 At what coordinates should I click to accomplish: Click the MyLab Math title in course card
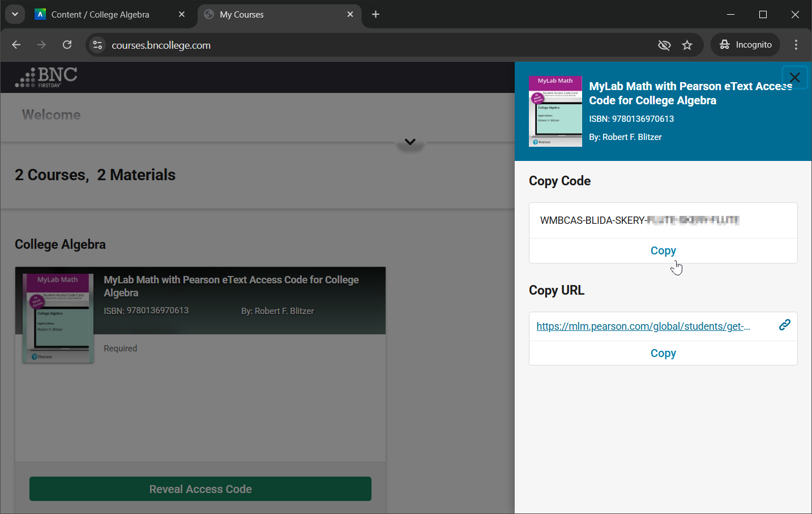[x=231, y=286]
